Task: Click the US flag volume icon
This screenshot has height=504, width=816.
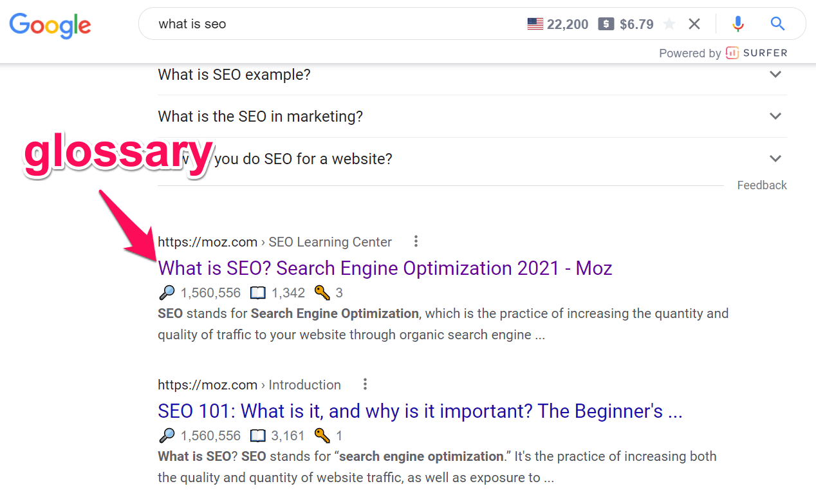Action: [535, 24]
